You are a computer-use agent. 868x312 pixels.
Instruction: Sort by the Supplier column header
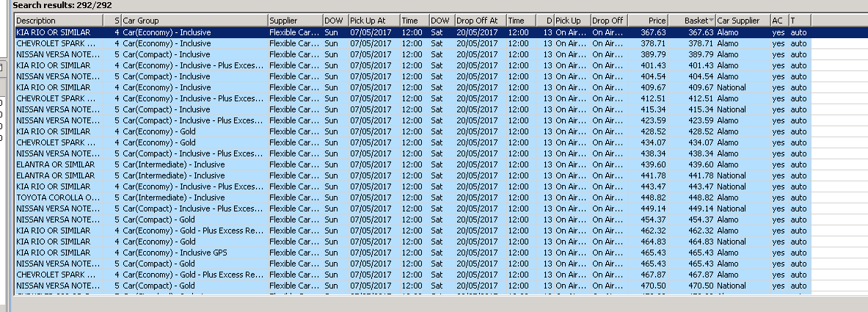pos(295,21)
